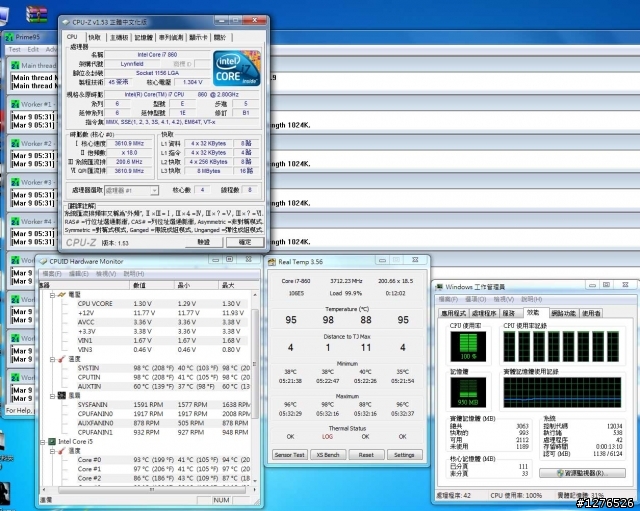Click the fan (風扇) category icon
The height and width of the screenshot is (511, 640).
pos(62,395)
